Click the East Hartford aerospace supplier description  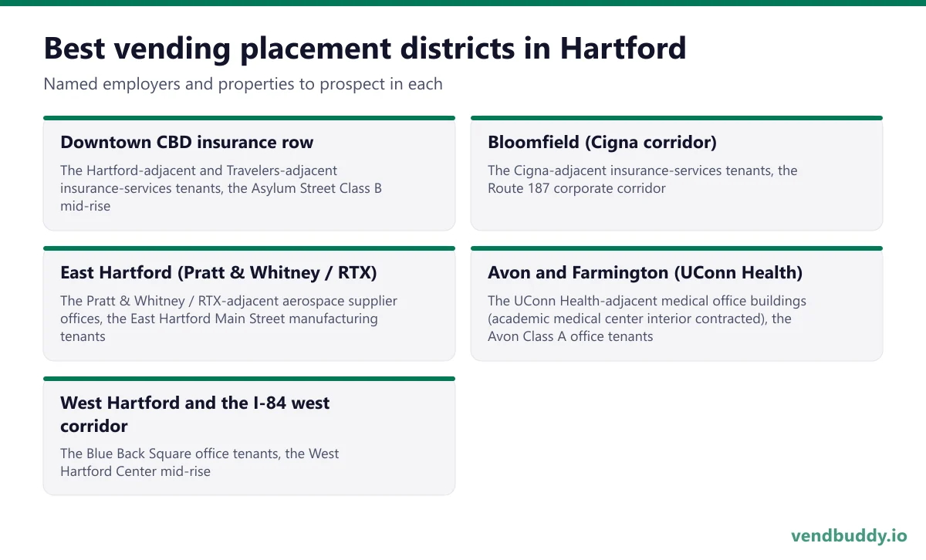point(228,319)
